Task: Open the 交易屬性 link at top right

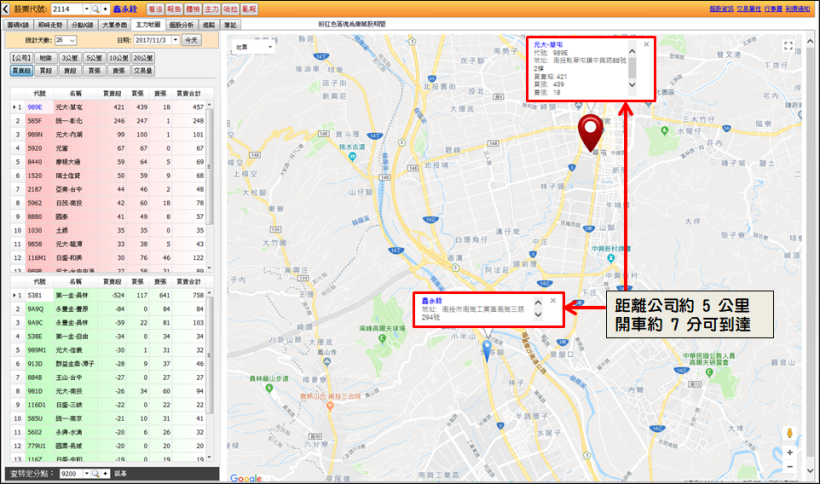Action: point(748,9)
